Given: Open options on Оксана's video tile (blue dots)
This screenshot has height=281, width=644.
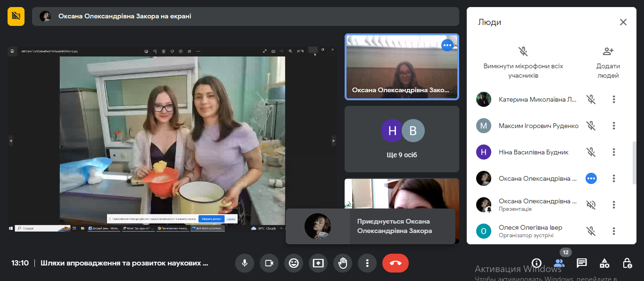Looking at the screenshot, I should click(447, 45).
